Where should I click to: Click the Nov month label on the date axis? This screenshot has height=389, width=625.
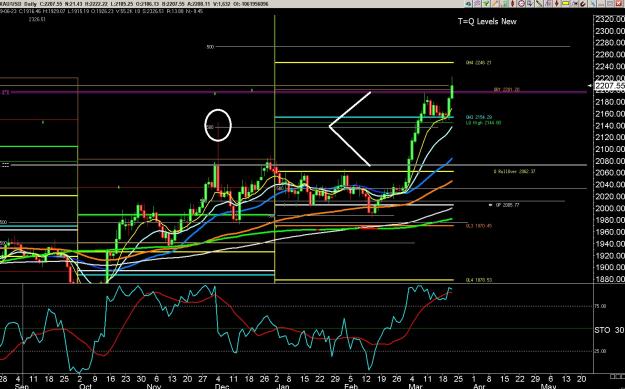154,386
